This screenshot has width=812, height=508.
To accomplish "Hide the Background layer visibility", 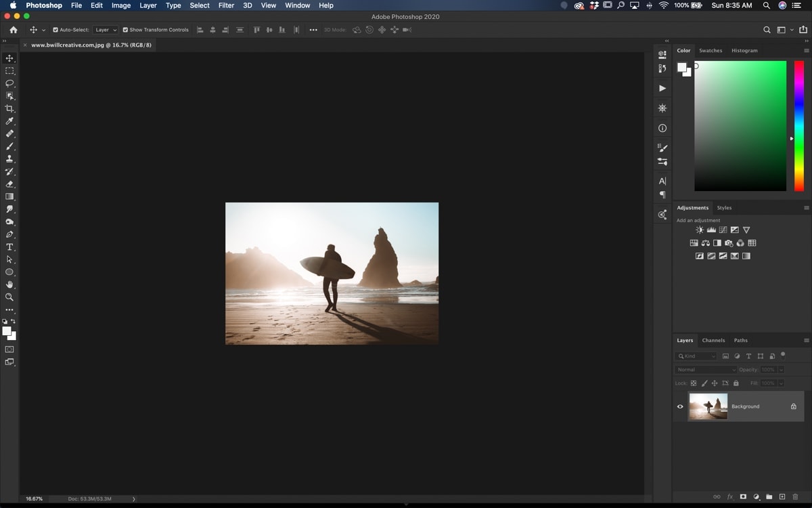I will click(x=680, y=406).
